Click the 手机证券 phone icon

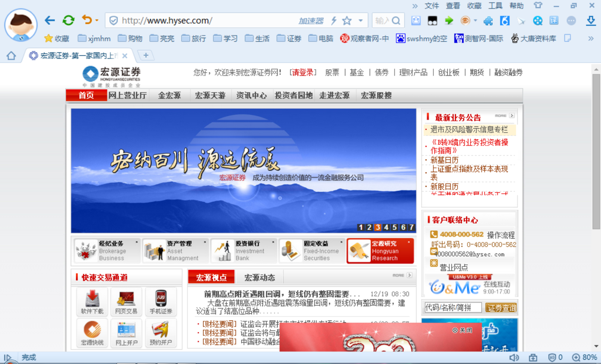161,302
